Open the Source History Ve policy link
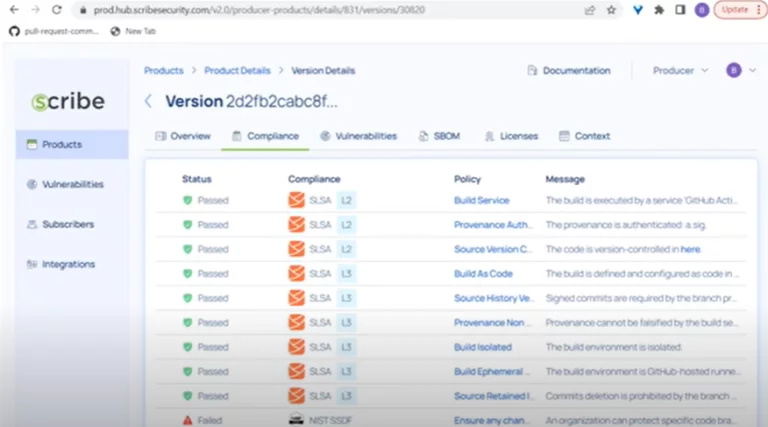The height and width of the screenshot is (427, 768). pos(494,298)
